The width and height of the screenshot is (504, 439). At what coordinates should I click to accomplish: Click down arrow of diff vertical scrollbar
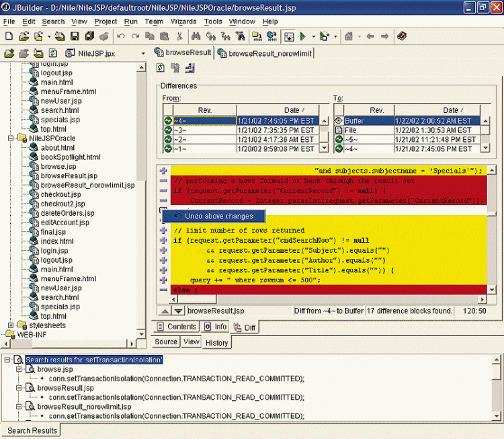[491, 290]
